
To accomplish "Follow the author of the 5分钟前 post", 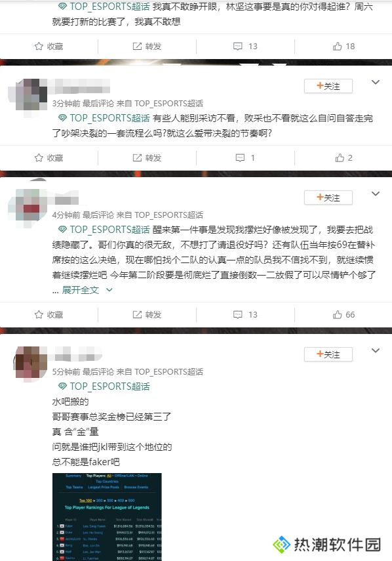I will (x=328, y=354).
